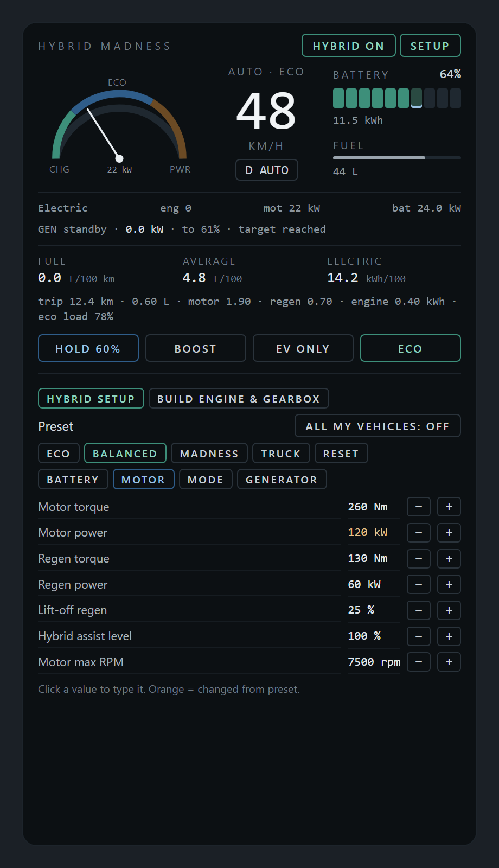Click the 'bat 24.0 kW' status

click(426, 208)
